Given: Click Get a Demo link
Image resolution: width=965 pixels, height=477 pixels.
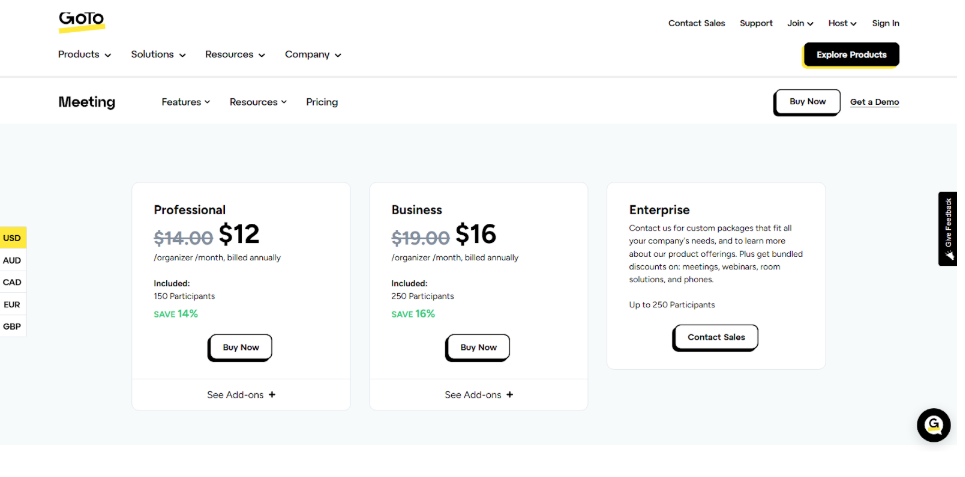Looking at the screenshot, I should point(875,102).
